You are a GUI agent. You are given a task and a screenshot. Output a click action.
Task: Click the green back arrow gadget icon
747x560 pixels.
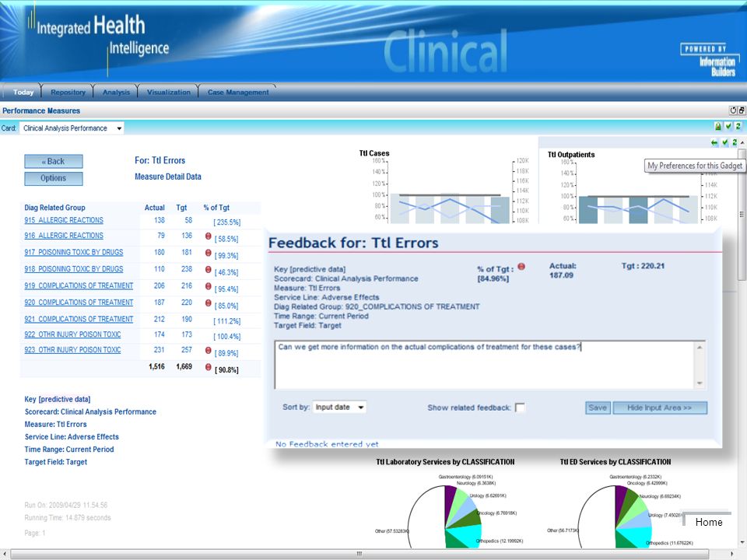pyautogui.click(x=714, y=142)
